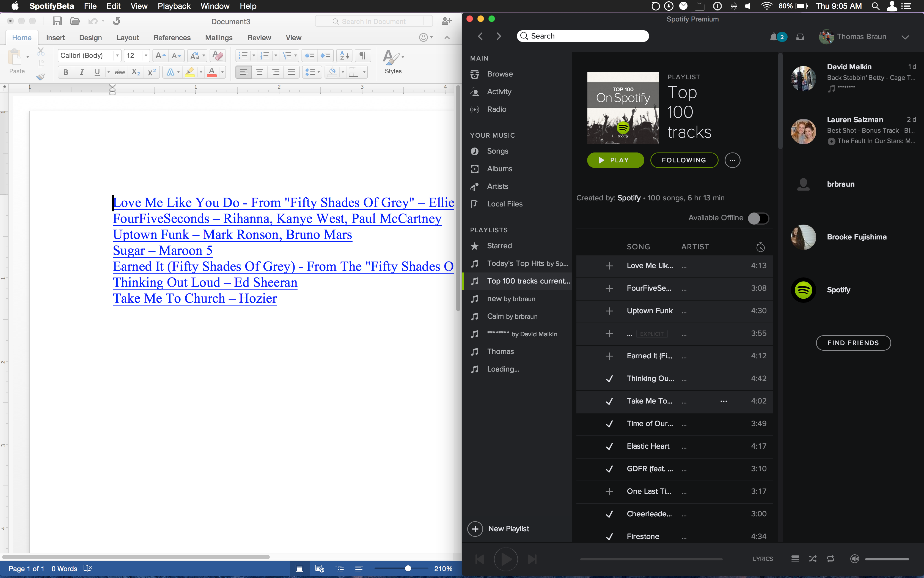Toggle Spotify shuffle playback
The height and width of the screenshot is (578, 924).
pos(813,559)
